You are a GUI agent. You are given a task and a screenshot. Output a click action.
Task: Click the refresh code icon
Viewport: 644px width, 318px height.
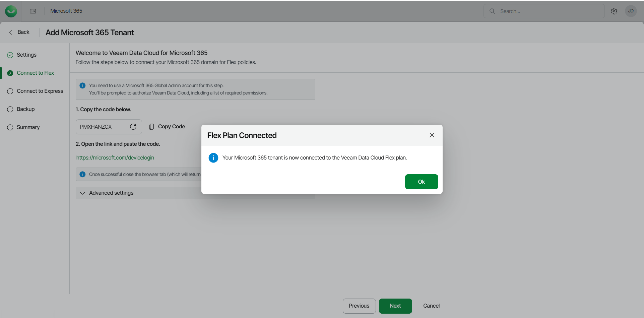click(133, 127)
